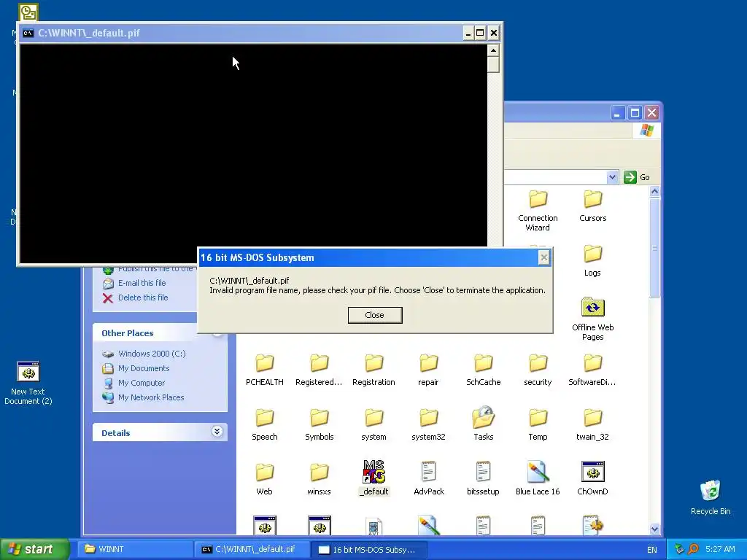The image size is (747, 560).
Task: Click the console window system menu icon
Action: pos(28,33)
